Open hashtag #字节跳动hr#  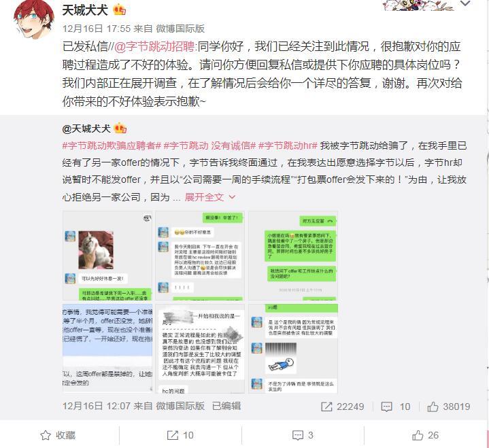[x=288, y=145]
